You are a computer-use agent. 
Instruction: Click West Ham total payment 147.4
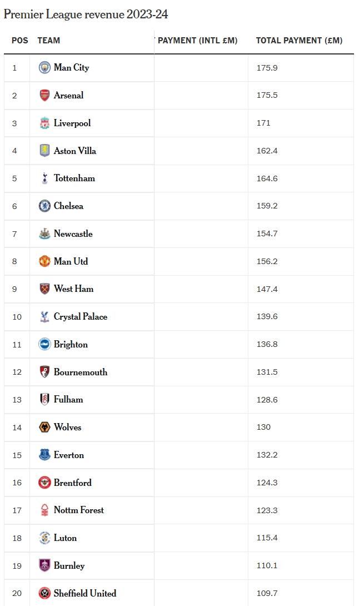point(267,289)
